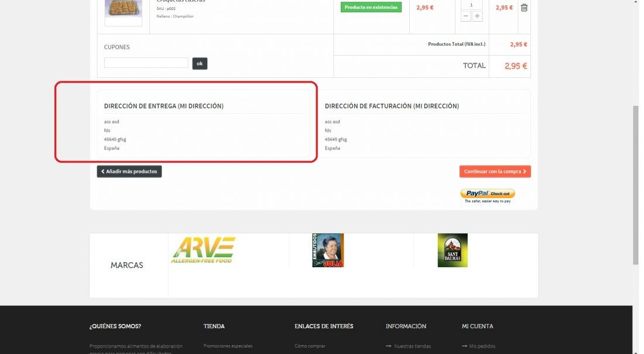Click the page vertical scrollbar thumb
This screenshot has height=354, width=644.
[x=636, y=185]
